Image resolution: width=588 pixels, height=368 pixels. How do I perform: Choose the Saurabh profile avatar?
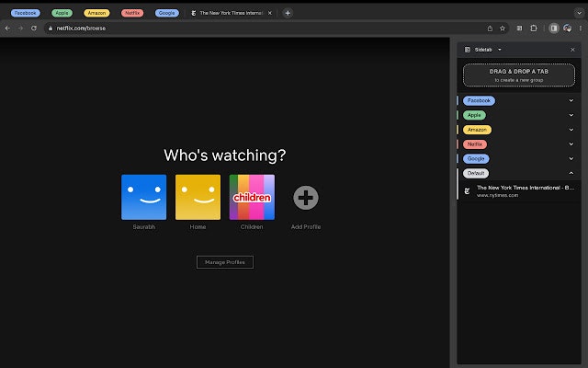(143, 197)
